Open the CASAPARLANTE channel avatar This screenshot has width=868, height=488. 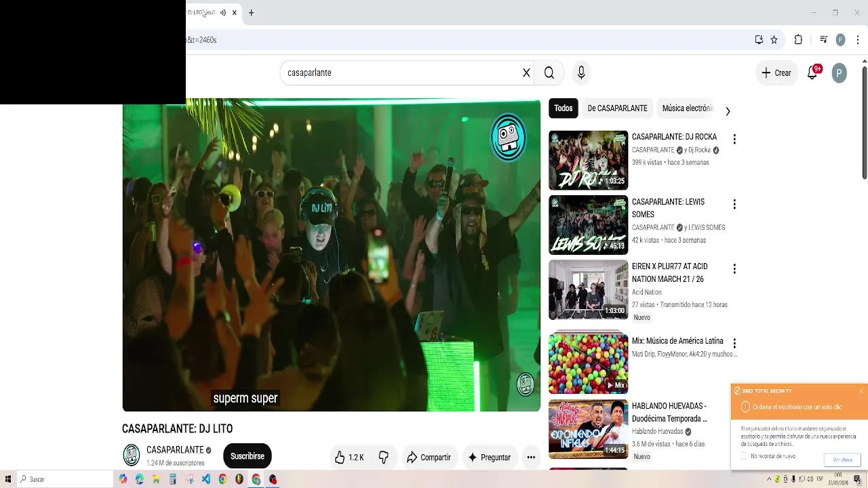tap(132, 455)
